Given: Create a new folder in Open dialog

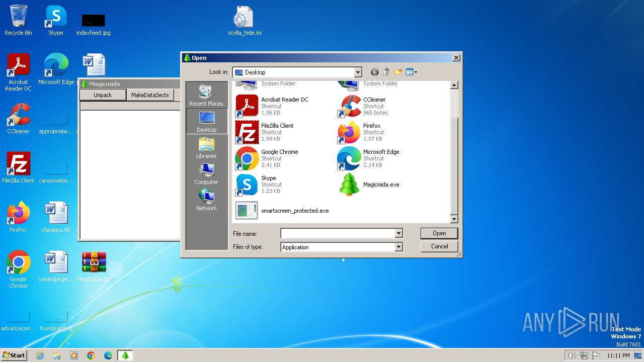Looking at the screenshot, I should click(x=398, y=72).
